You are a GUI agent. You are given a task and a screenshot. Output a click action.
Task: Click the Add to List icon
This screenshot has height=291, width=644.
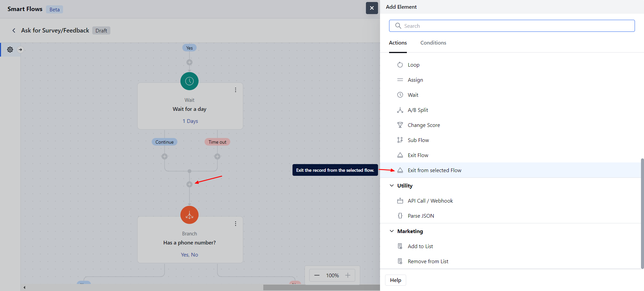pos(400,246)
